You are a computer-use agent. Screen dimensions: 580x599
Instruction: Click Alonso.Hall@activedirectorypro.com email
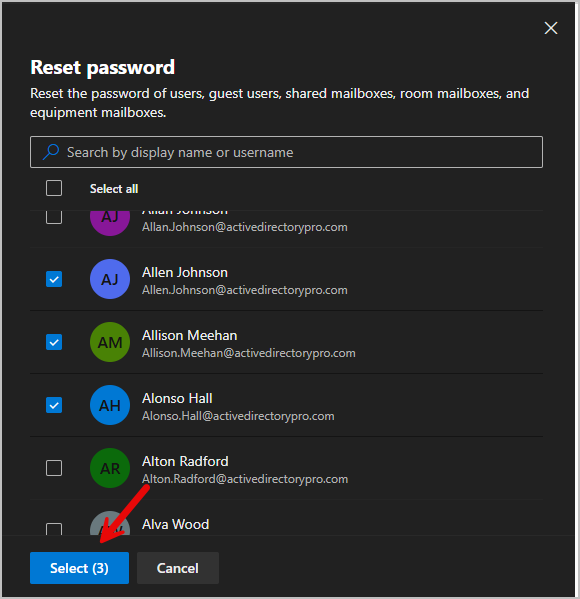(238, 416)
